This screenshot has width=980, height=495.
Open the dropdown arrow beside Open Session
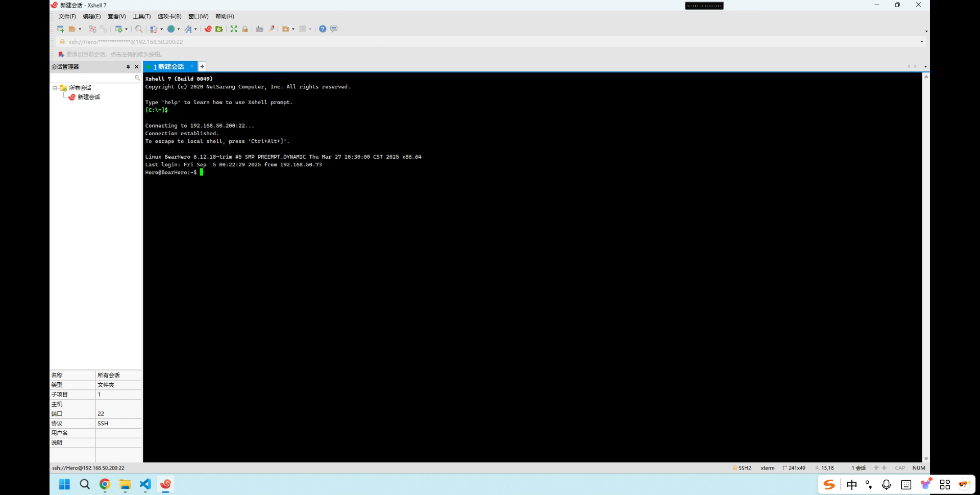pos(80,29)
